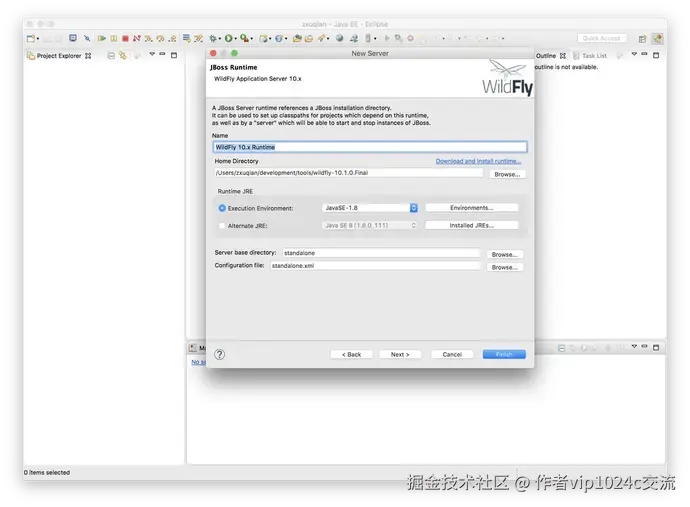The image size is (690, 507).
Task: Select the Execution Environment radio button
Action: tap(222, 208)
